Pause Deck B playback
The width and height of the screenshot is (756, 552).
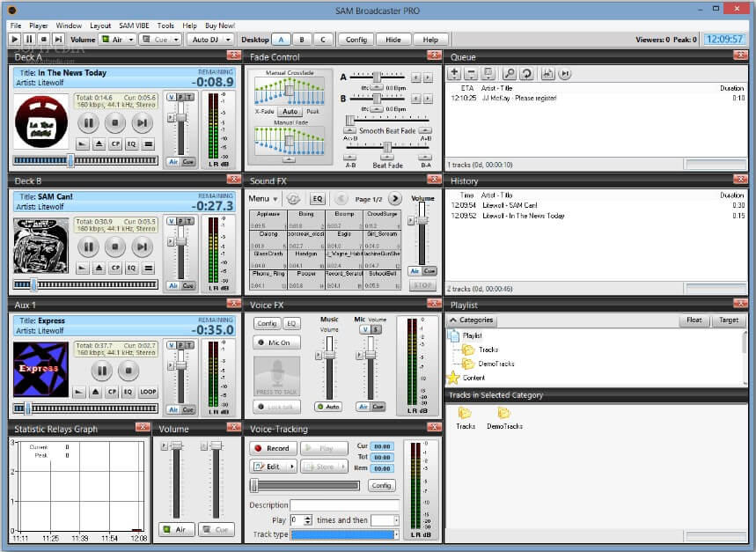pyautogui.click(x=88, y=247)
